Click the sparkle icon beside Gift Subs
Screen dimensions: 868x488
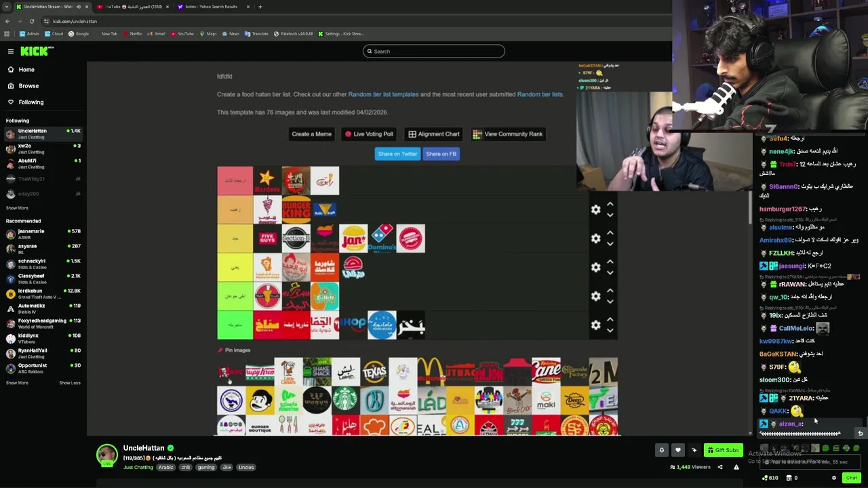tap(694, 450)
